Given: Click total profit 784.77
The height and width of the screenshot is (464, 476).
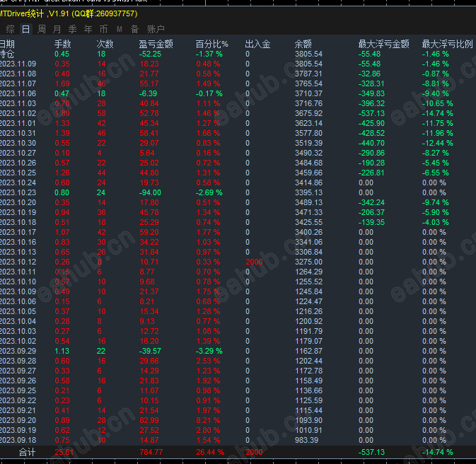Looking at the screenshot, I should tap(151, 452).
